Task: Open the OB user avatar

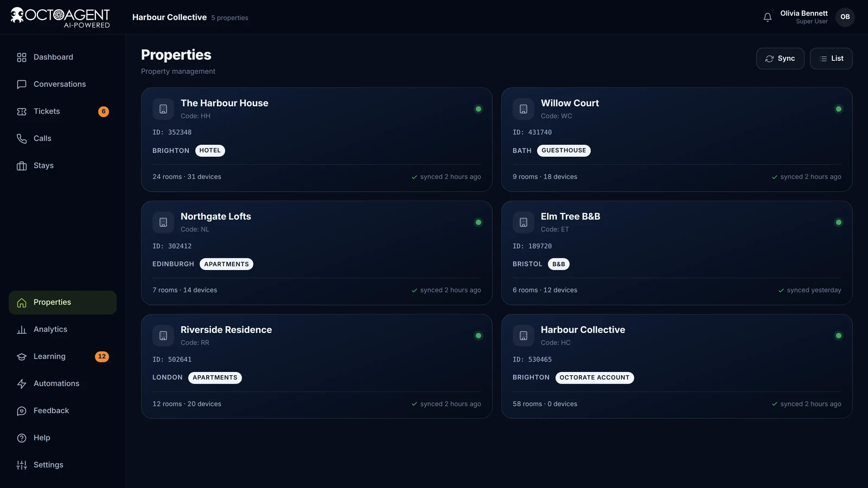Action: pyautogui.click(x=845, y=17)
